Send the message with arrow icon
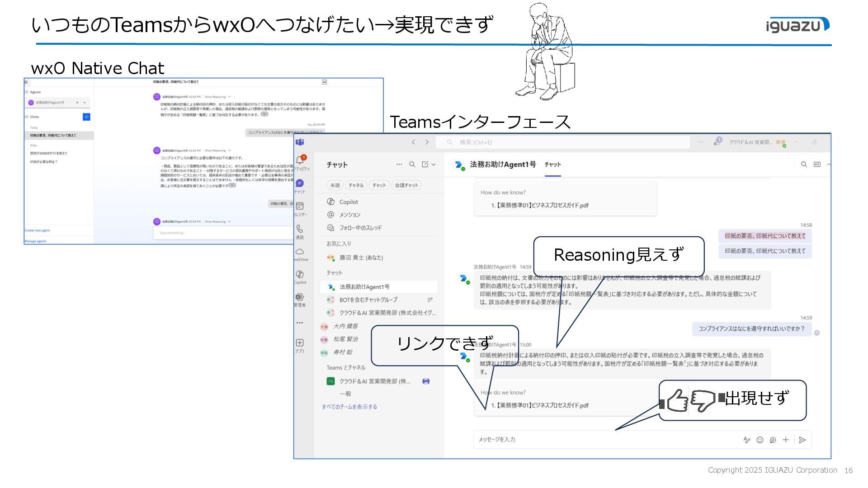Viewport: 868px width, 488px height. point(802,440)
